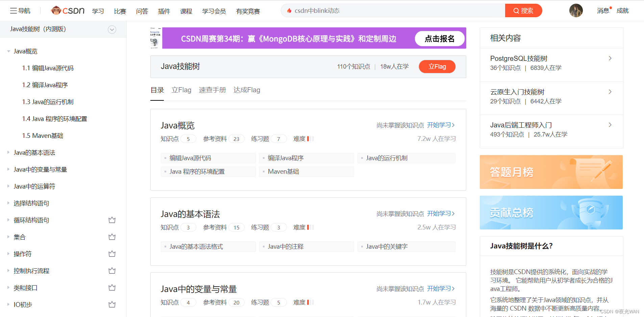Open 学习会员 in top navigation

click(x=214, y=11)
